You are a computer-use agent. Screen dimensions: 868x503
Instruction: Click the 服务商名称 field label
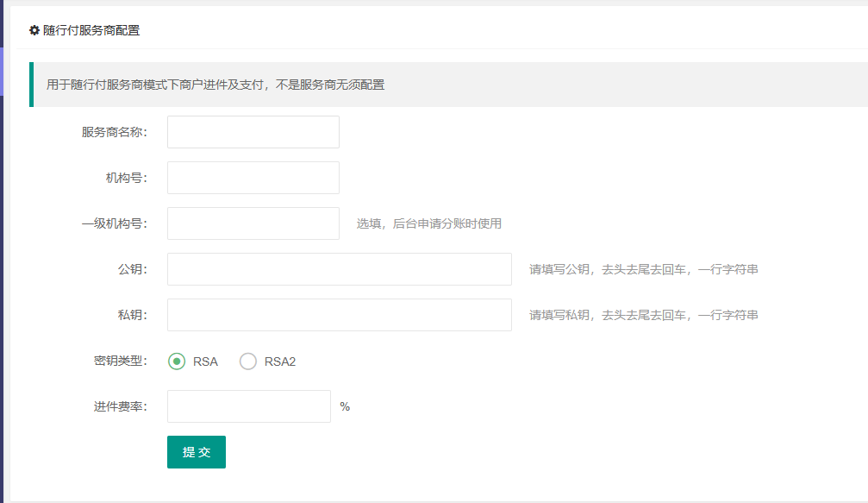coord(115,132)
